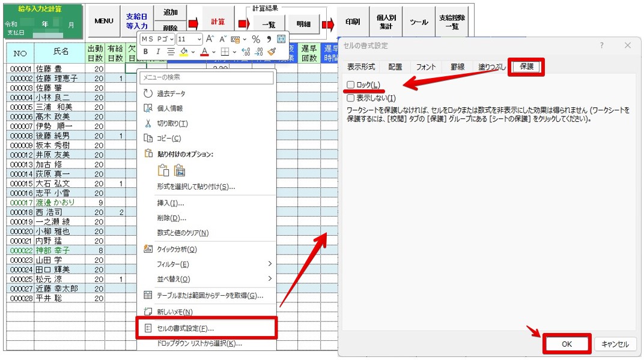Open the font size 11 dropdown
The image size is (644, 360).
(199, 39)
